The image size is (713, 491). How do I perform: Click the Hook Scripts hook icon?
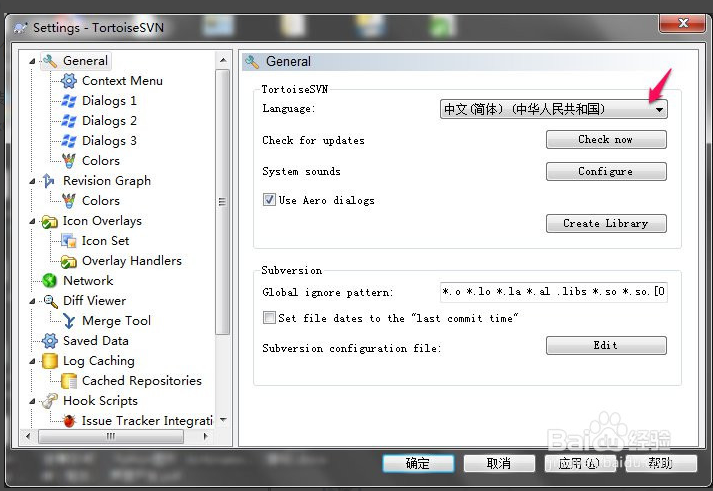pyautogui.click(x=49, y=401)
